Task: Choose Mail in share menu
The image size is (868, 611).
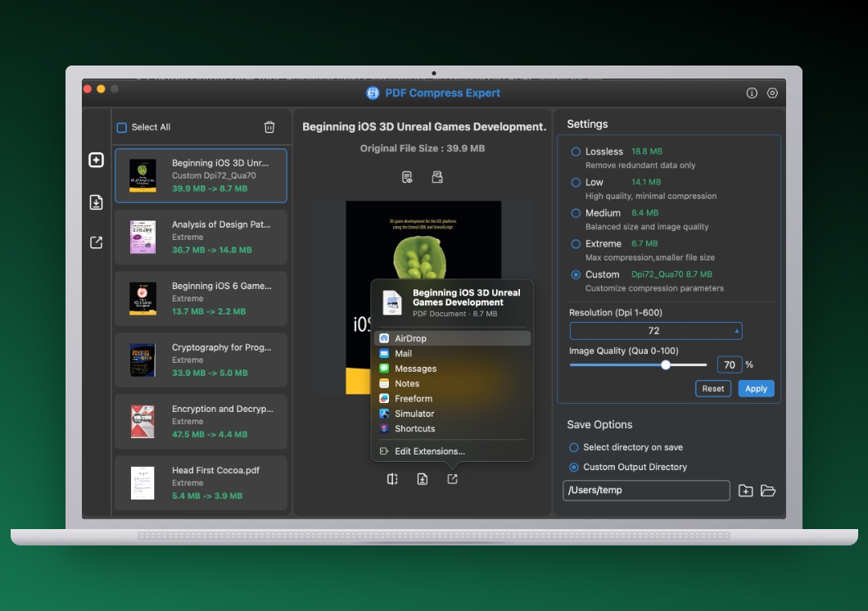Action: [452, 353]
